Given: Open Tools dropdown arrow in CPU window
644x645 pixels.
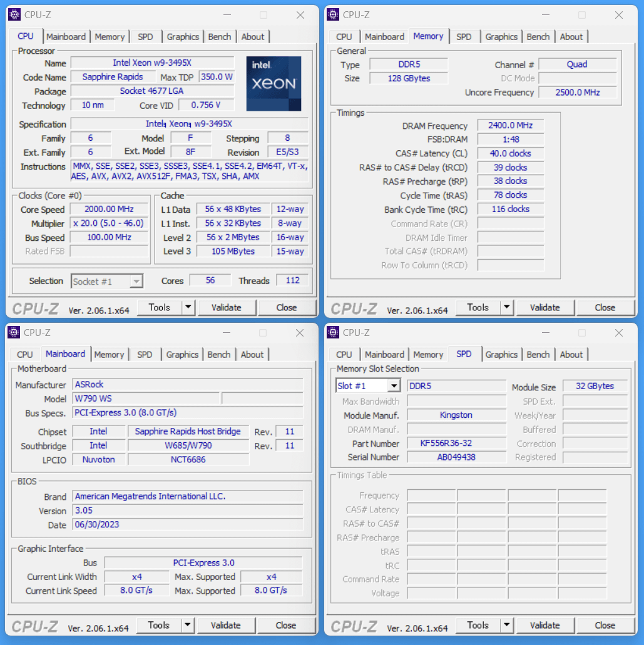Looking at the screenshot, I should point(188,307).
